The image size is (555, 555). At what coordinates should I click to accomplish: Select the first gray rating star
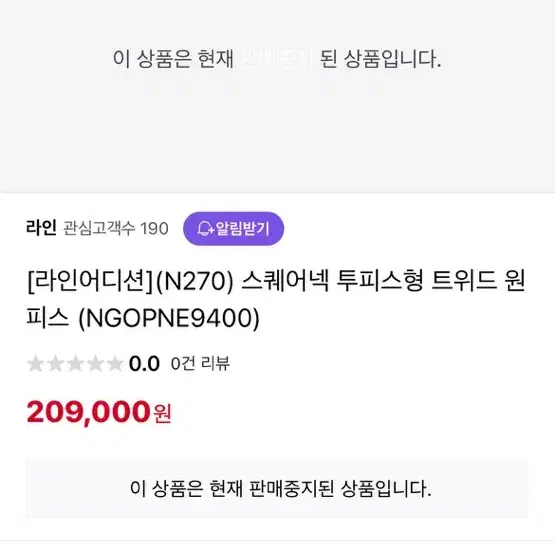point(35,364)
